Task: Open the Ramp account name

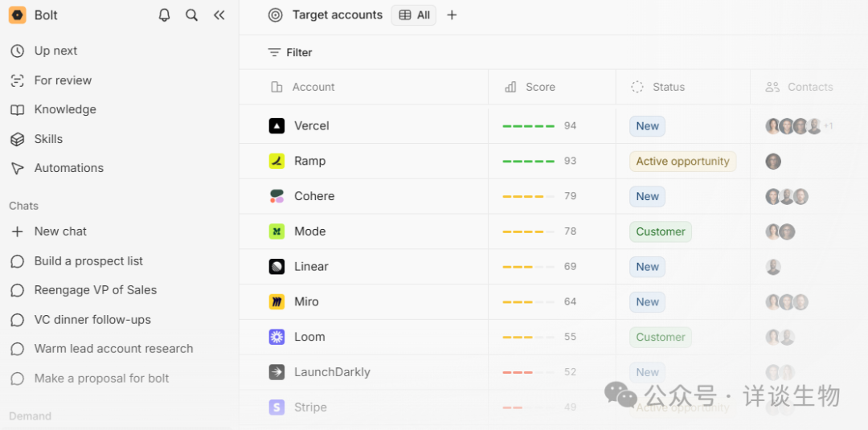Action: pyautogui.click(x=310, y=161)
